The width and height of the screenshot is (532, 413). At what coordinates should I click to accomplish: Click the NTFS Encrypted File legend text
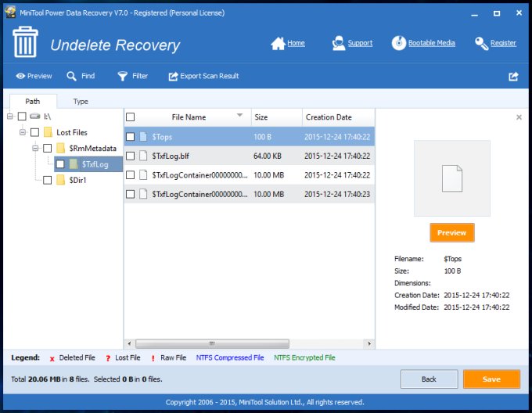tap(304, 357)
